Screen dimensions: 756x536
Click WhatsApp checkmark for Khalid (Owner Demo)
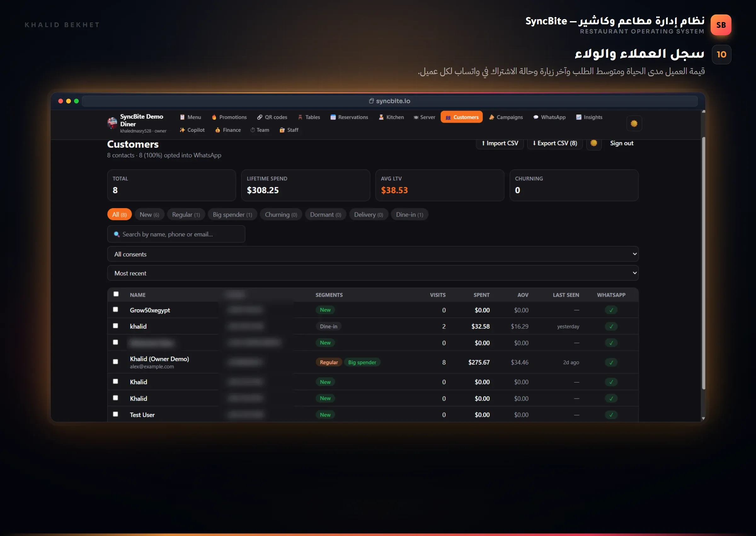[x=611, y=362]
